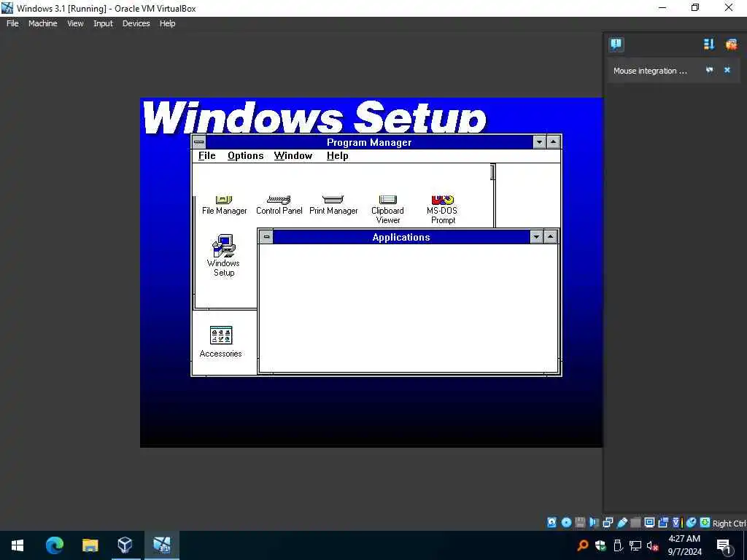747x560 pixels.
Task: Click the notification sort order icon
Action: 709,44
